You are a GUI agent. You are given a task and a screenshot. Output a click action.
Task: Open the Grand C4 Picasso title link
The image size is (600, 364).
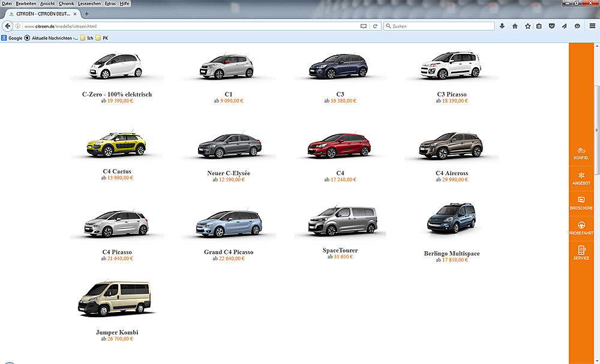[x=229, y=252]
